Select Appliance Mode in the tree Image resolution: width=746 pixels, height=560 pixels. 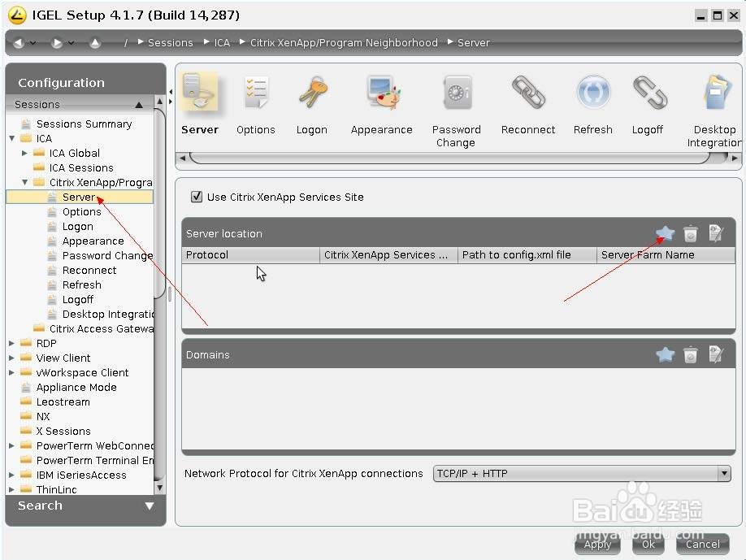(76, 388)
